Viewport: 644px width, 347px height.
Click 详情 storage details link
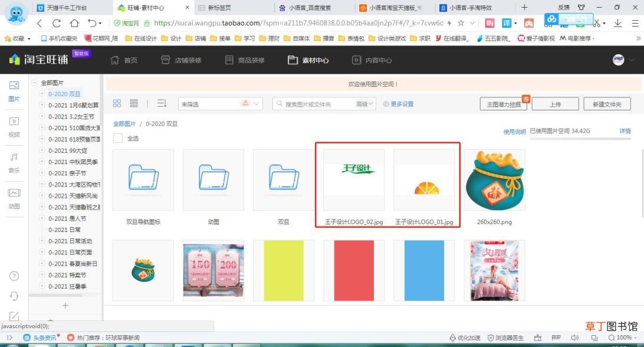click(625, 131)
